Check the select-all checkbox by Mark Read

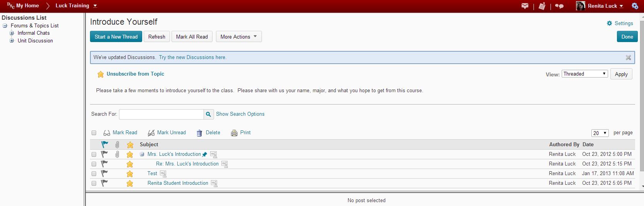(x=94, y=133)
